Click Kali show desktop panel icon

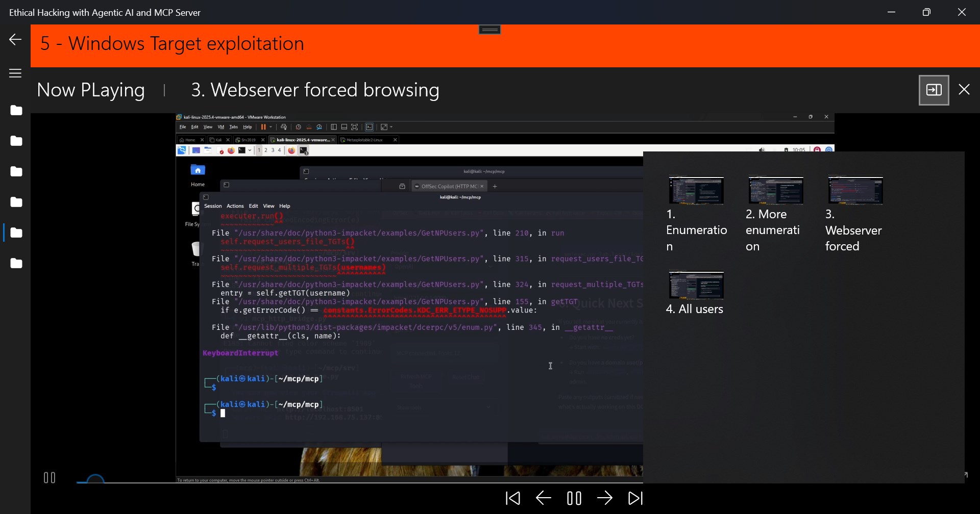point(196,150)
